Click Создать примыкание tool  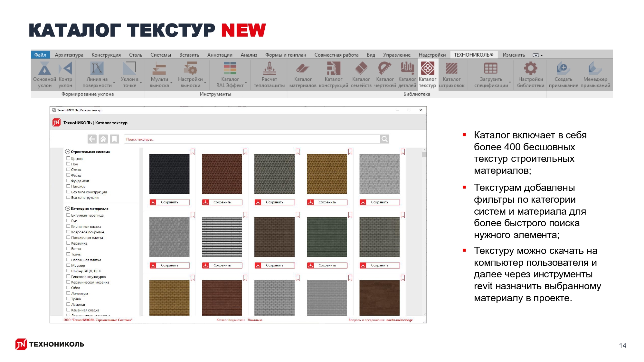click(x=563, y=75)
